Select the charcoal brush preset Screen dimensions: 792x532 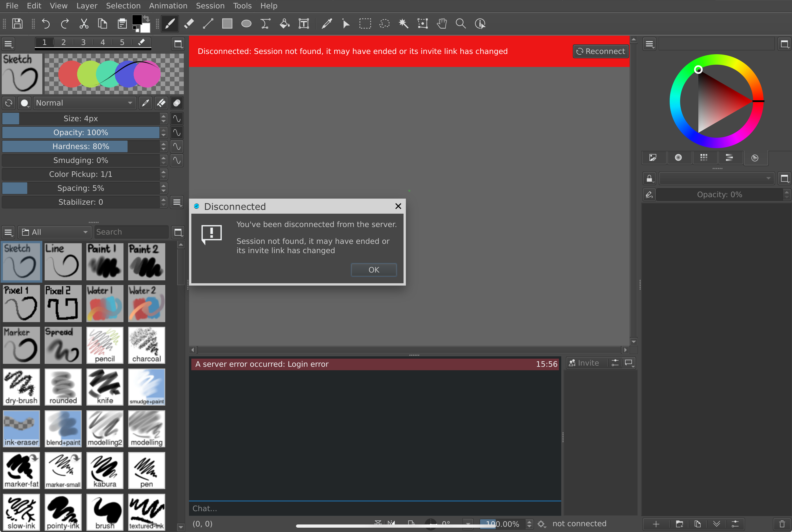click(x=146, y=345)
